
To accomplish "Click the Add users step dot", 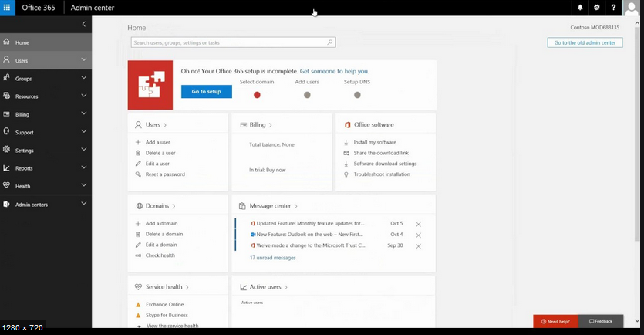I will pyautogui.click(x=307, y=95).
